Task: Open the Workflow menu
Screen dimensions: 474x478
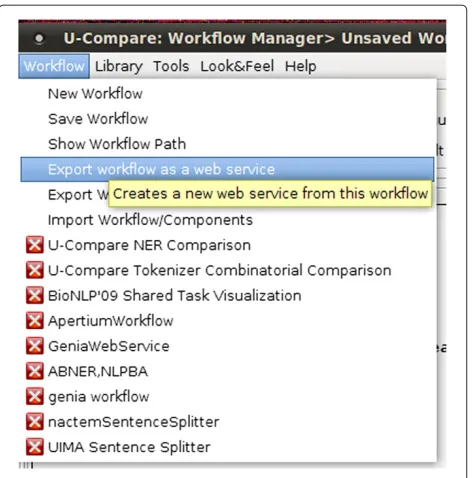Action: [x=54, y=66]
